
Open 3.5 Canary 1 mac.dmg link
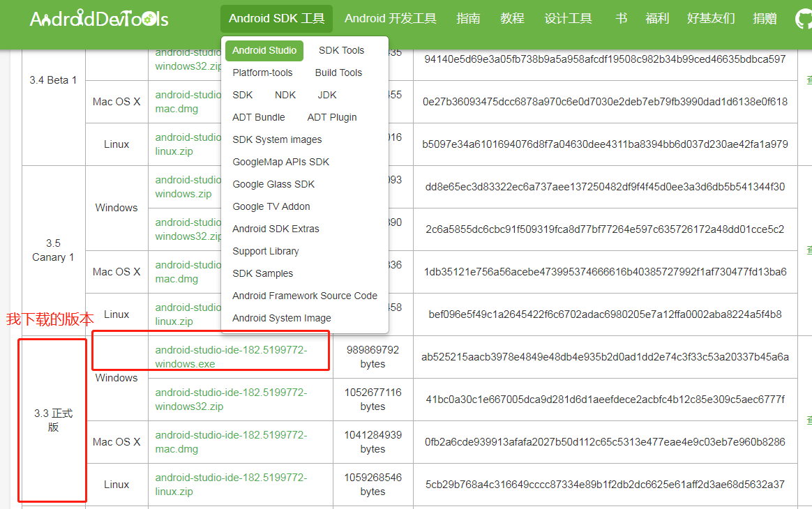[x=188, y=272]
